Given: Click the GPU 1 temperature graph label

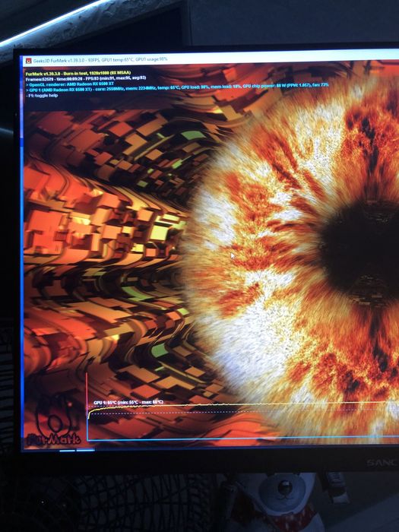Looking at the screenshot, I should coord(128,402).
